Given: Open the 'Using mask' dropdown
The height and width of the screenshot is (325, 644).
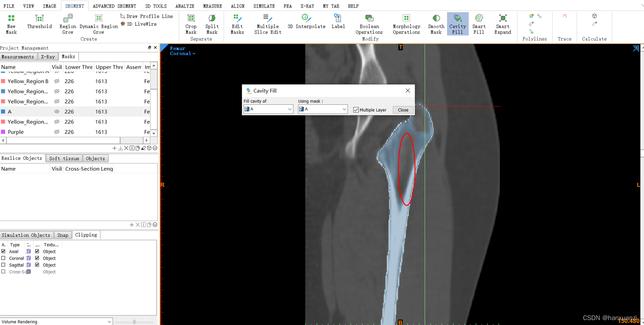Looking at the screenshot, I should pyautogui.click(x=322, y=109).
